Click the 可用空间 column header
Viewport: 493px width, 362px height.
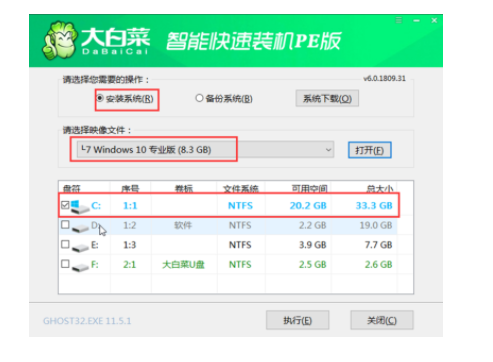pos(309,189)
